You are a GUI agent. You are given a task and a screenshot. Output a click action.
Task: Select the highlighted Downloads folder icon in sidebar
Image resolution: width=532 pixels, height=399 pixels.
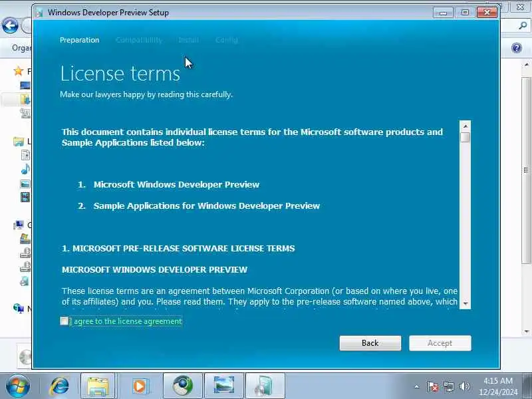click(25, 99)
